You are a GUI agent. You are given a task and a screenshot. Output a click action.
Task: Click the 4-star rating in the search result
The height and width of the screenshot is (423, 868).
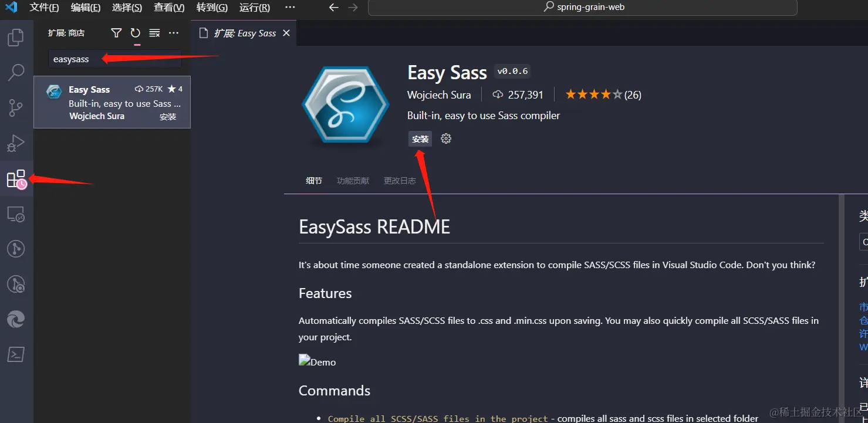(175, 89)
